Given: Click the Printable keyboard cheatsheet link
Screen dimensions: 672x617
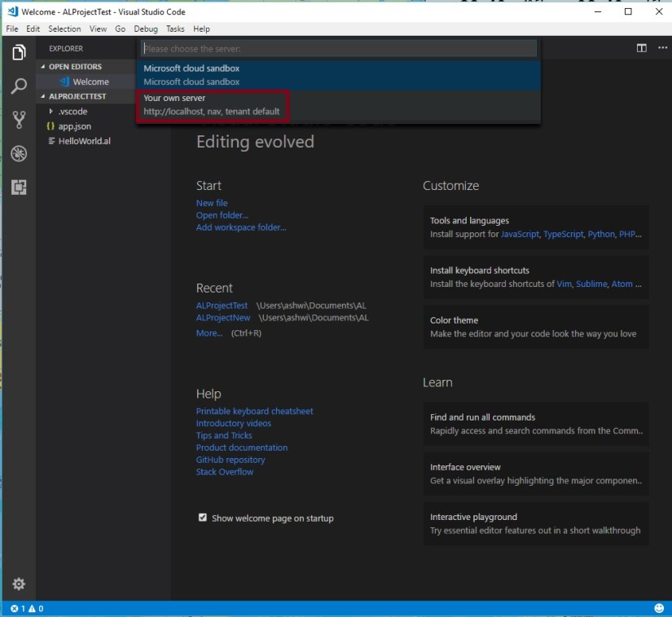Looking at the screenshot, I should [254, 412].
